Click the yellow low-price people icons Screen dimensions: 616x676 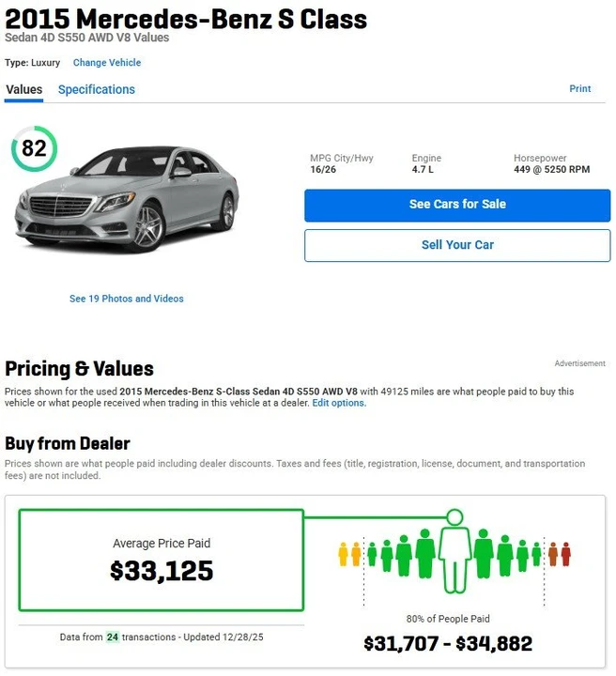pos(349,554)
